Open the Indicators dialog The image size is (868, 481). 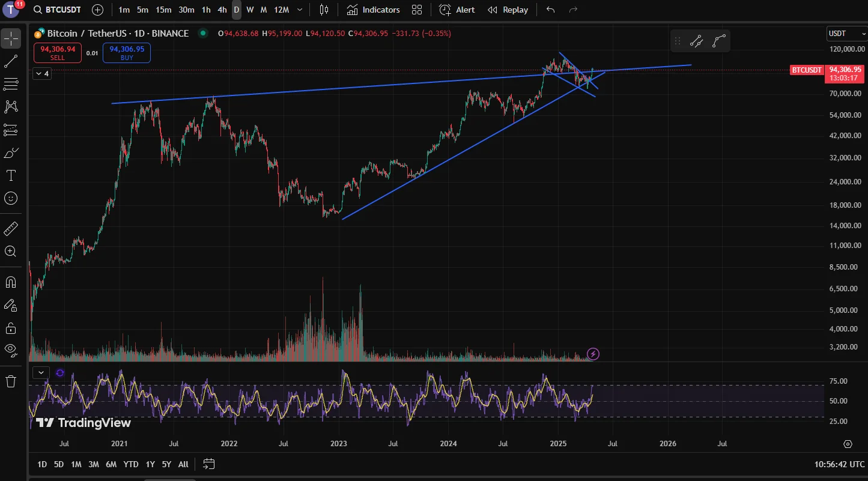tap(373, 10)
